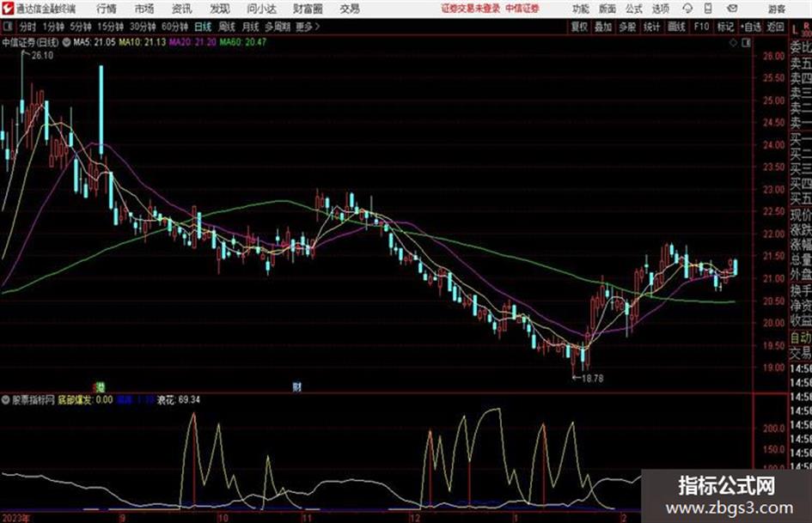
Task: Click the 18.78 low price label
Action: 592,379
